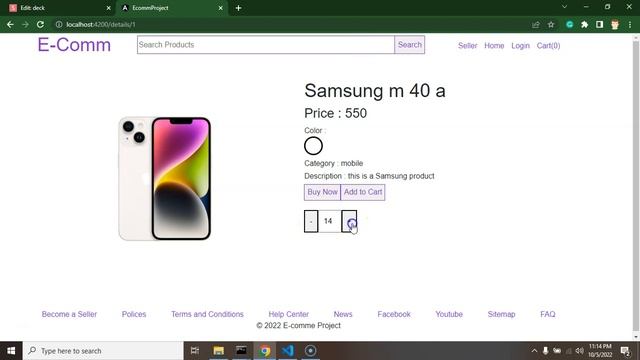The image size is (640, 360).
Task: Close the Edit deck tab
Action: (x=108, y=8)
